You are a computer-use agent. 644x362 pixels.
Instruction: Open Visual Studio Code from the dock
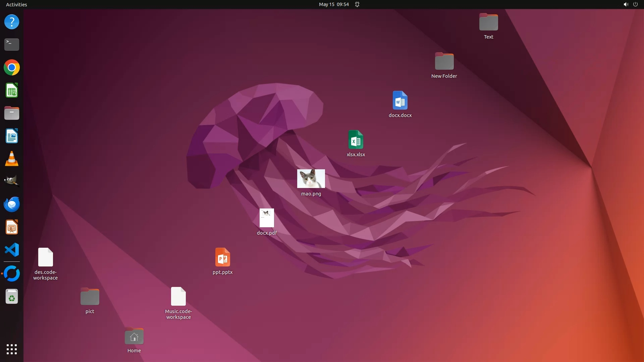coord(12,250)
